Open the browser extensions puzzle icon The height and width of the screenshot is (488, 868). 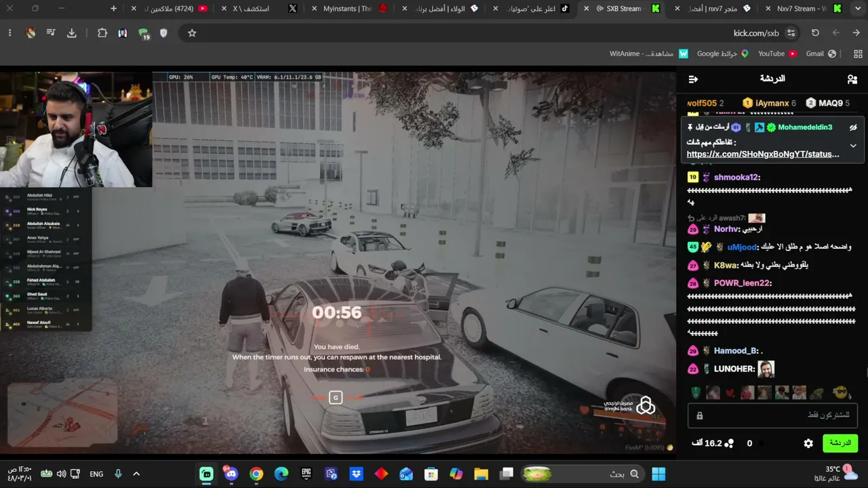click(102, 33)
